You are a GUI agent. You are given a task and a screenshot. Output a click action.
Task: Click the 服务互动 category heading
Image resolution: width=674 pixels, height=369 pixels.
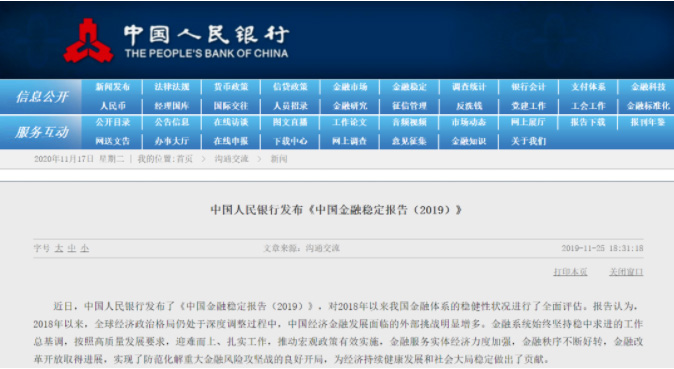(42, 132)
